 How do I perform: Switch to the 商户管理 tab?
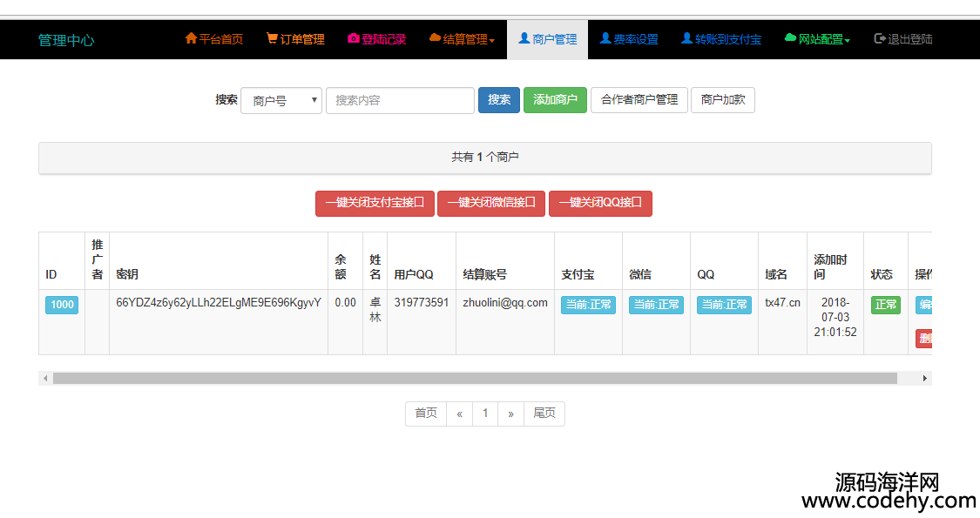(x=547, y=39)
